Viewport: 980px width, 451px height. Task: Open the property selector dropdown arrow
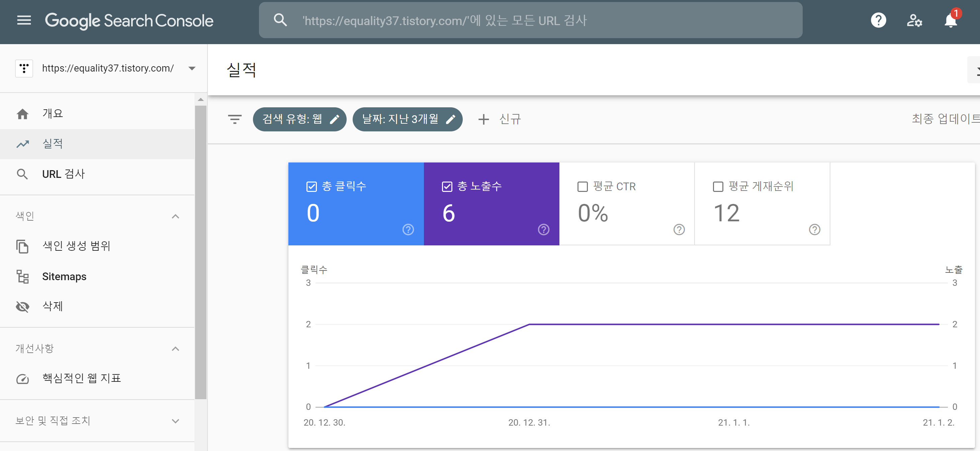coord(192,69)
